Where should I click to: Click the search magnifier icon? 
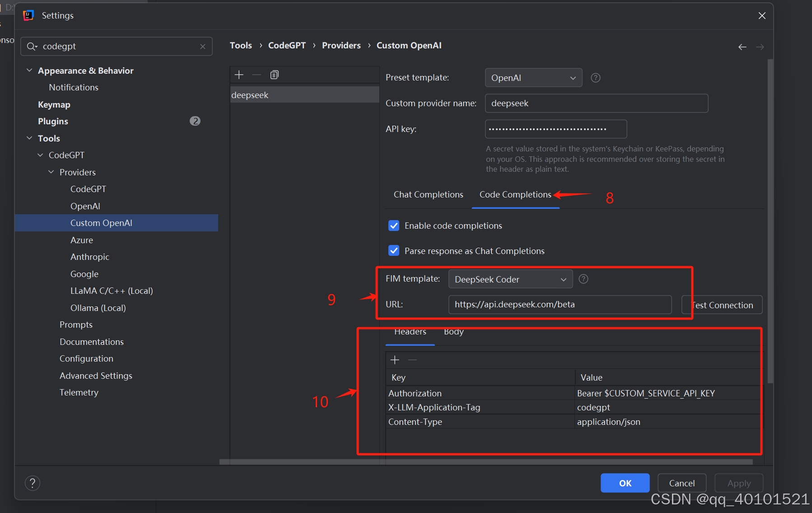point(32,47)
